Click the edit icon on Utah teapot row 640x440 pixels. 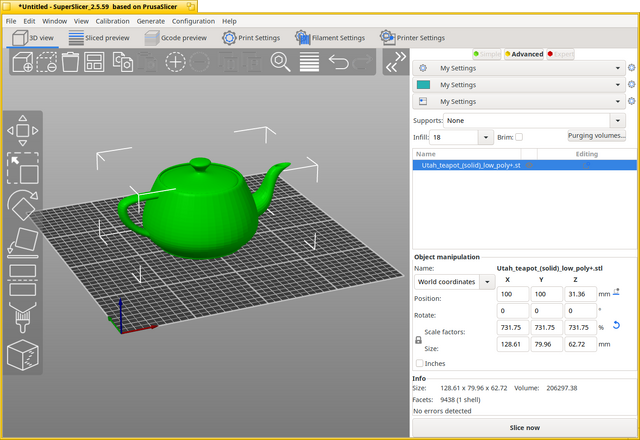587,165
